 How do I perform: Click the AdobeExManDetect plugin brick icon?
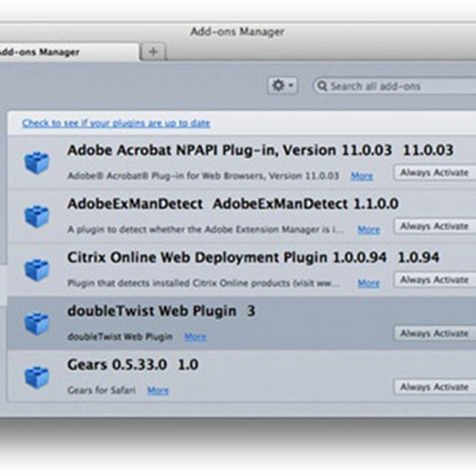(37, 217)
